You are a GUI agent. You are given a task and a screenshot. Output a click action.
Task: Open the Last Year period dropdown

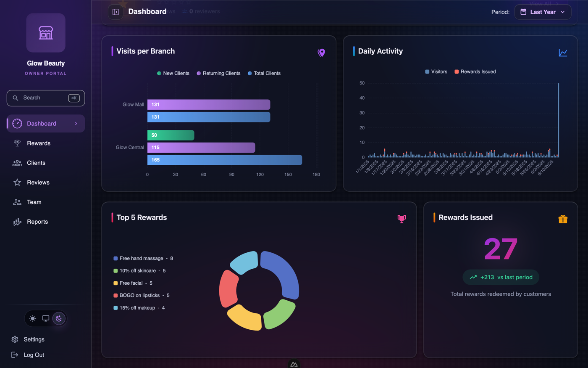543,12
